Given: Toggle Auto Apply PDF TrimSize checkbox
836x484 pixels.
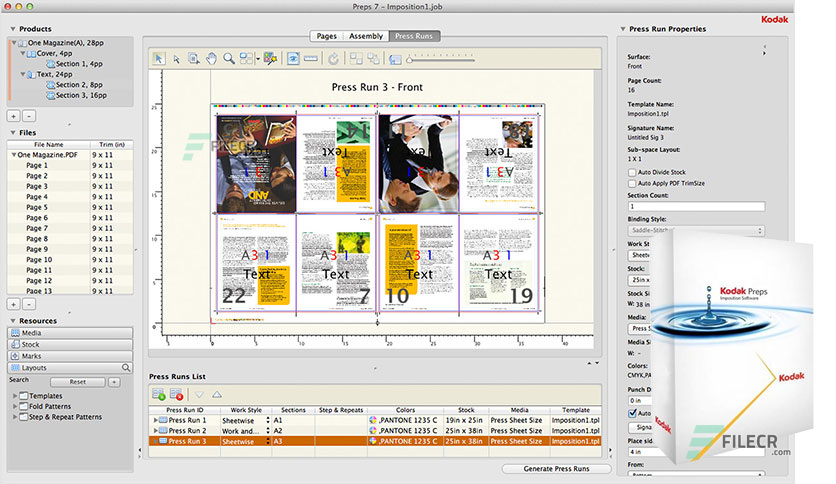Looking at the screenshot, I should tap(630, 183).
